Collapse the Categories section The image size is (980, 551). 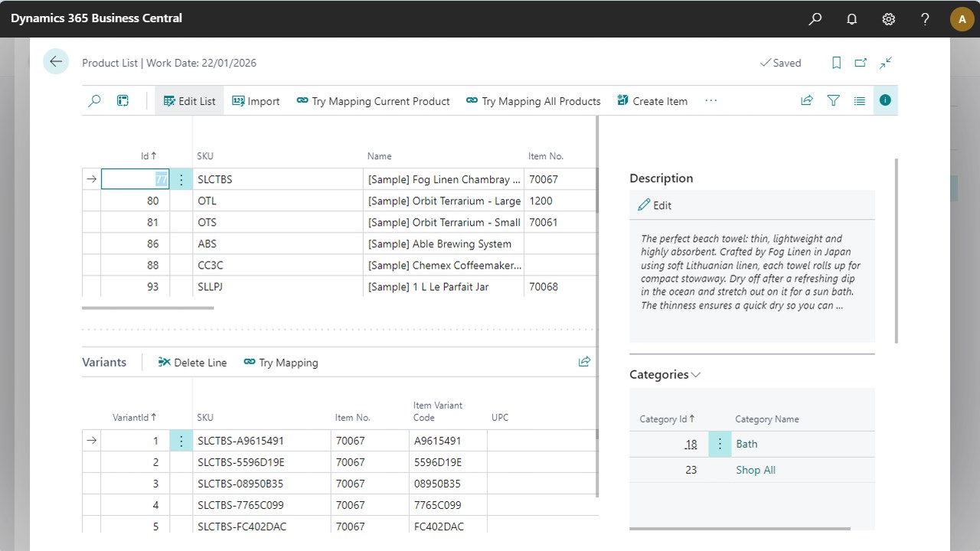point(665,374)
